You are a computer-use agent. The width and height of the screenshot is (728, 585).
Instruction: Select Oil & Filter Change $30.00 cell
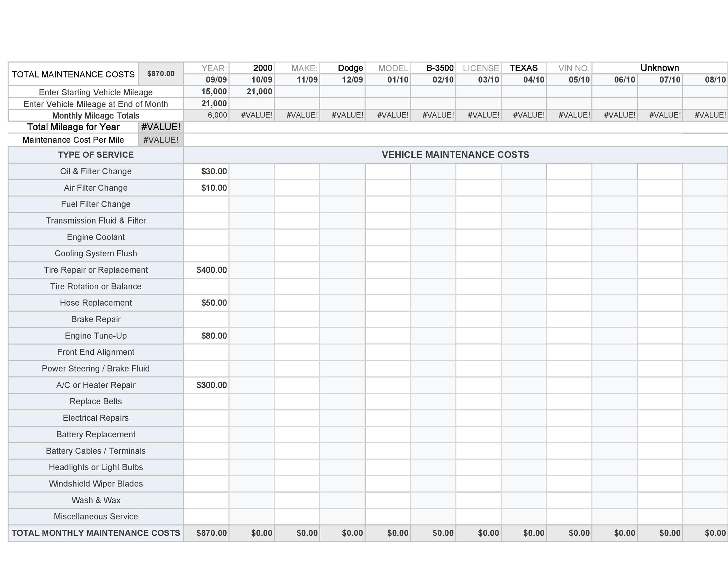click(206, 171)
